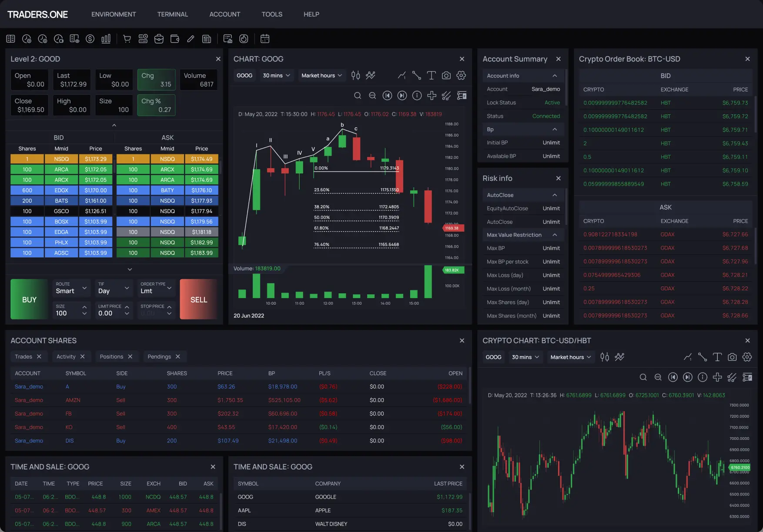This screenshot has width=763, height=532.
Task: Open chart settings gear on the GOOG chart
Action: point(461,75)
